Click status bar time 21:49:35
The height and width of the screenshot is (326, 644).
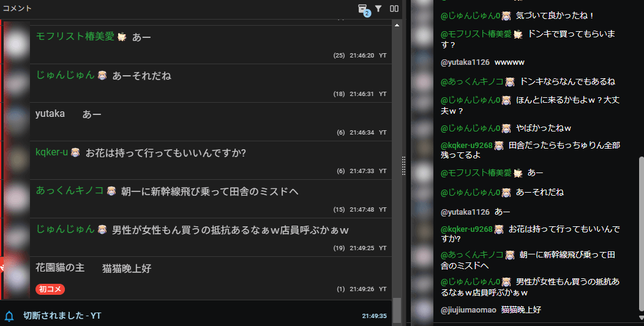[x=374, y=316]
